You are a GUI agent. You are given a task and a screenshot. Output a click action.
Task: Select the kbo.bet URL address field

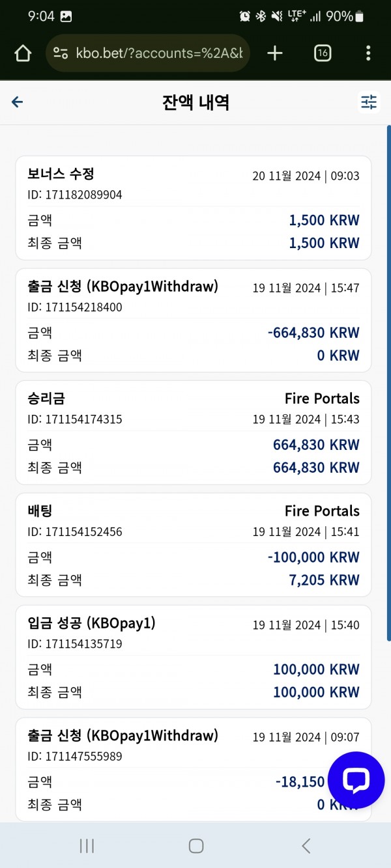(148, 53)
